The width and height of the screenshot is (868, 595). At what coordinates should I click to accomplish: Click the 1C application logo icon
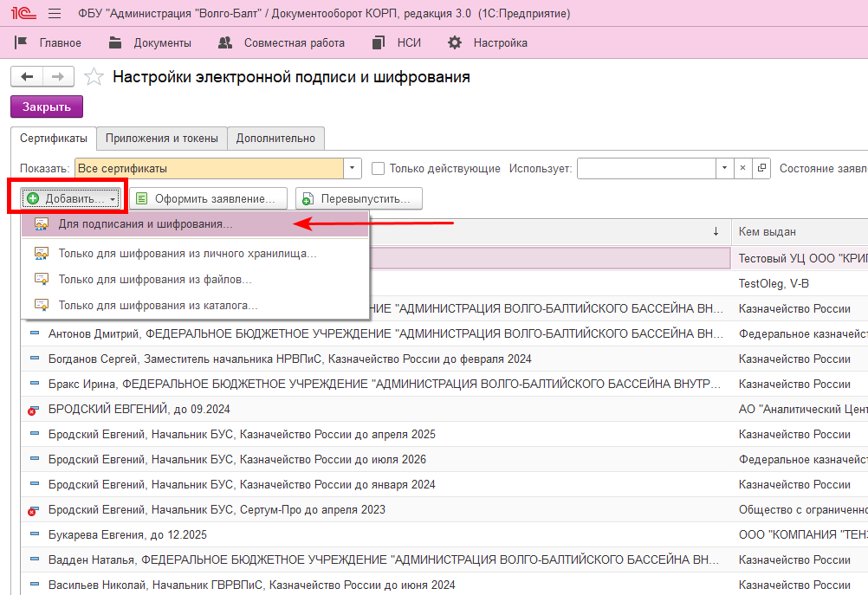[x=23, y=15]
